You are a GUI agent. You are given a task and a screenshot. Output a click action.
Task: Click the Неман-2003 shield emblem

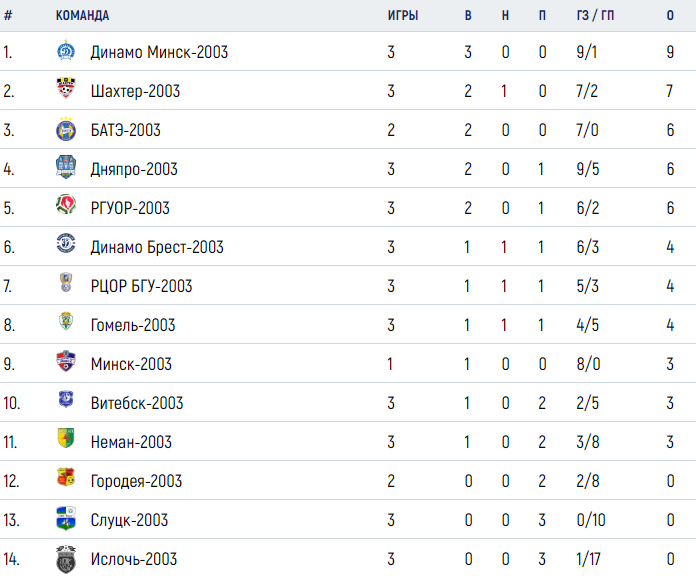tap(66, 438)
